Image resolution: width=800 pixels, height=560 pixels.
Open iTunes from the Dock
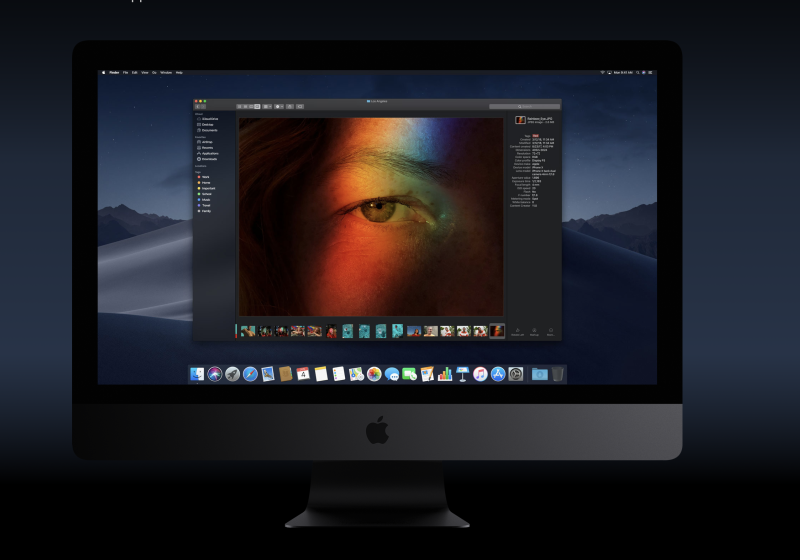tap(480, 374)
